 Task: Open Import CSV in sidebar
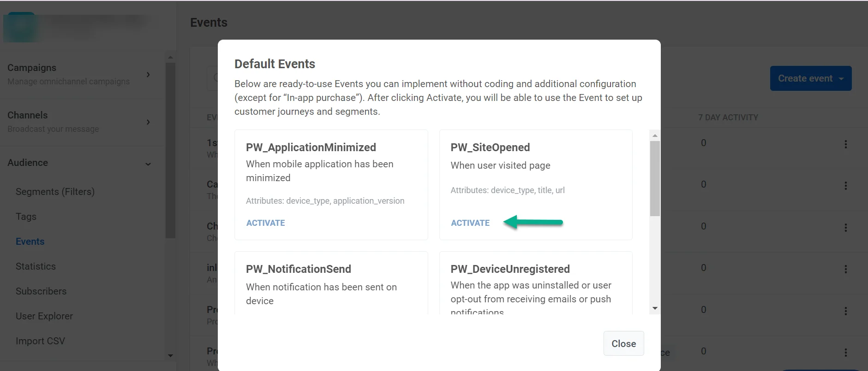40,341
